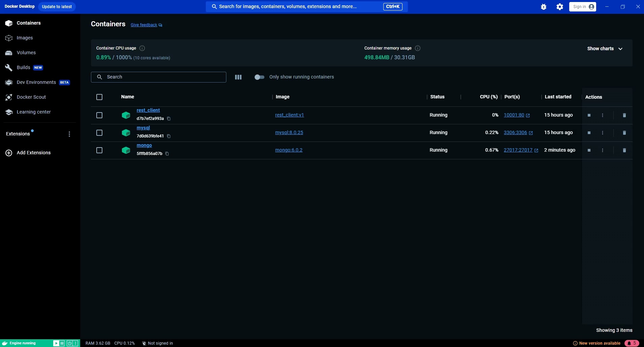Open mongo container's more options menu
This screenshot has width=644, height=347.
coord(603,150)
